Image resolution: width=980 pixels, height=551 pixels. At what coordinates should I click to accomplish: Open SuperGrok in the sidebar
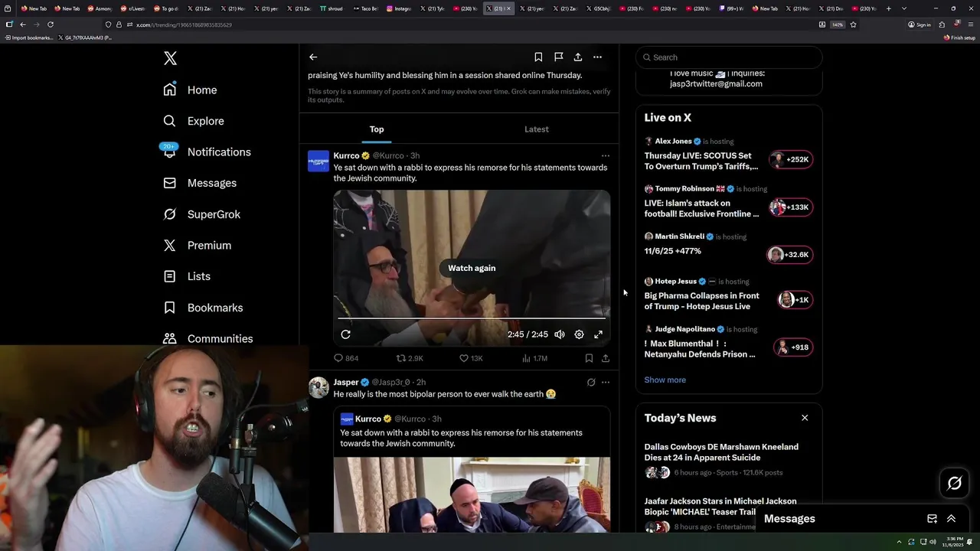pos(202,214)
